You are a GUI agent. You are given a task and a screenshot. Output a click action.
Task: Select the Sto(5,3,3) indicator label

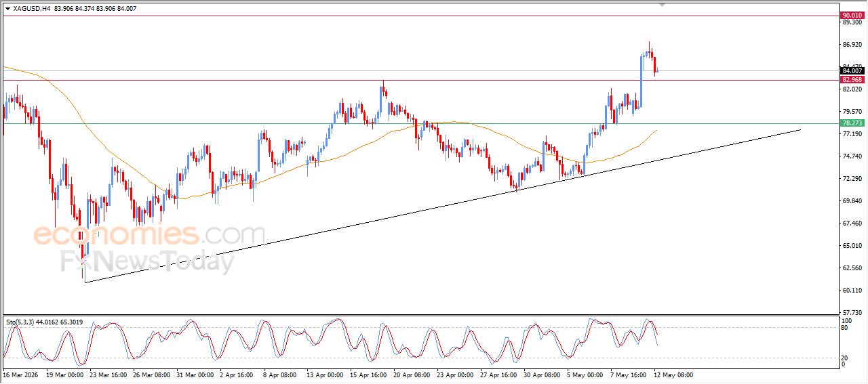pyautogui.click(x=21, y=322)
